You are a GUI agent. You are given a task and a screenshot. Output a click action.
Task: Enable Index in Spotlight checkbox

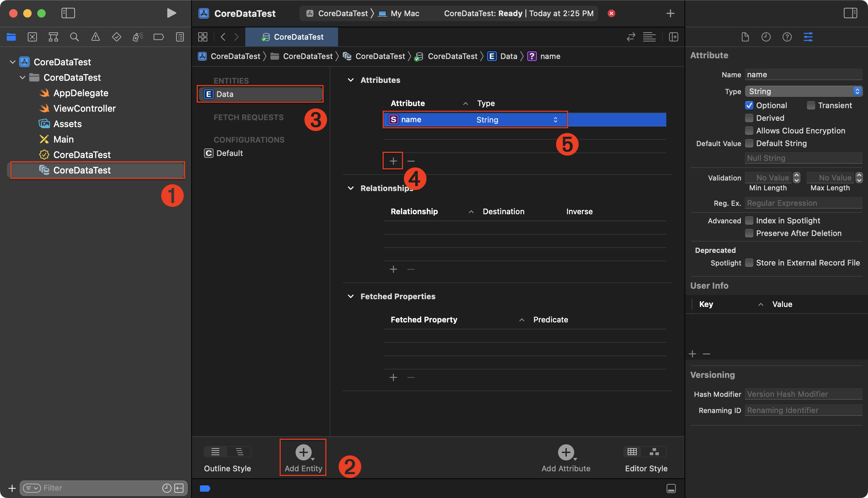749,221
